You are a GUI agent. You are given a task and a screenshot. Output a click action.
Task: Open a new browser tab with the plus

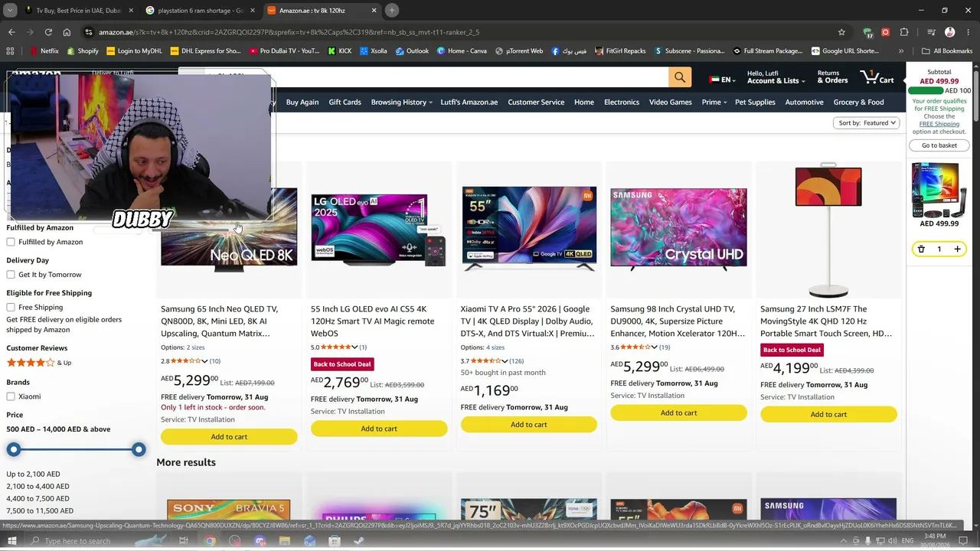click(x=391, y=11)
